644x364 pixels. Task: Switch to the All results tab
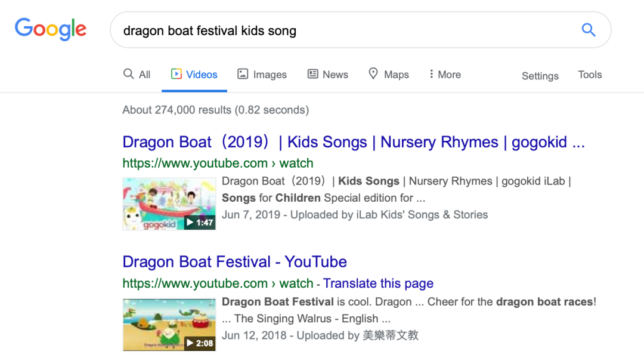137,75
